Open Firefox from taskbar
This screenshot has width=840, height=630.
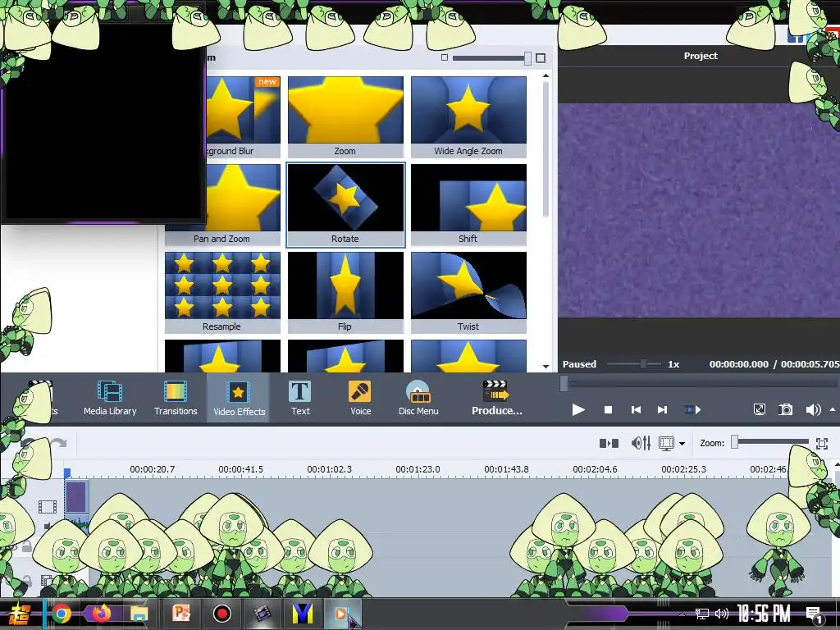tap(101, 614)
